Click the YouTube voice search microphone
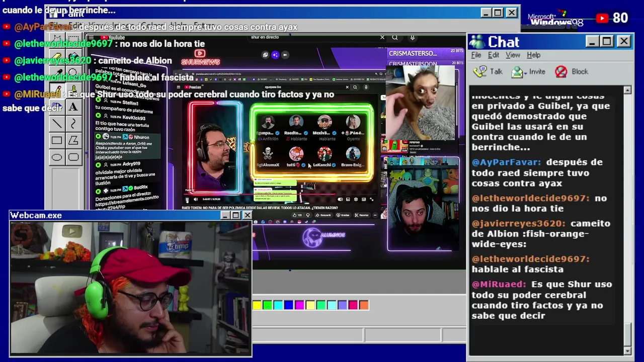644x362 pixels. tap(412, 37)
